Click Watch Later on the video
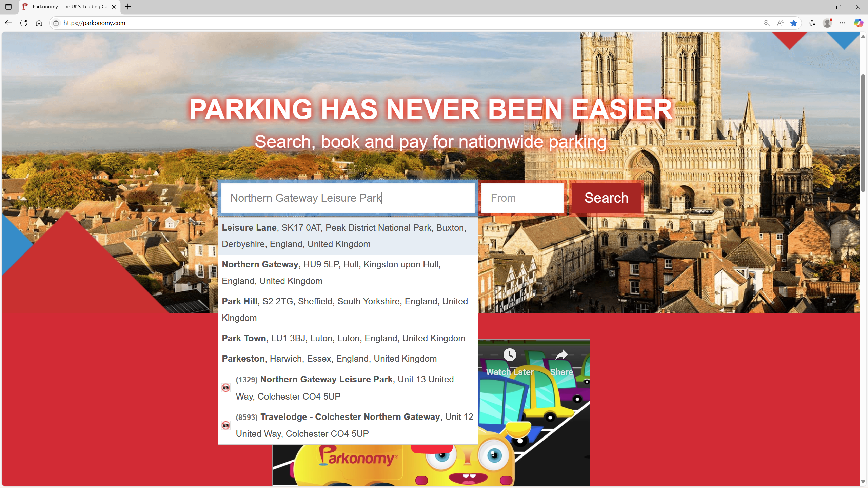 tap(510, 363)
